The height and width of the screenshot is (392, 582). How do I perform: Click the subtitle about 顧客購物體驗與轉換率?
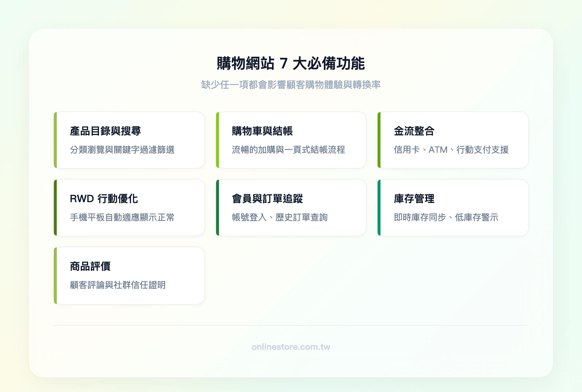(x=291, y=84)
